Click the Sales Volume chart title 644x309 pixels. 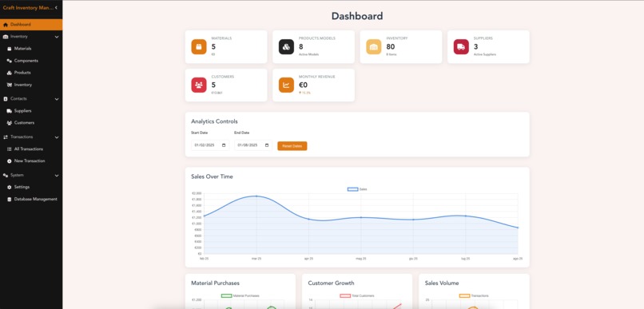(x=442, y=283)
